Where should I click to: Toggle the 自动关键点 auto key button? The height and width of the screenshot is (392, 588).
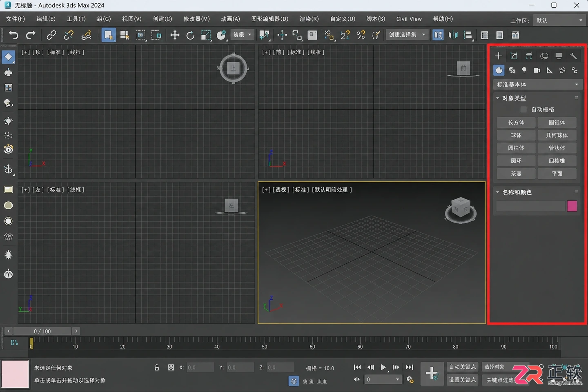pos(462,367)
